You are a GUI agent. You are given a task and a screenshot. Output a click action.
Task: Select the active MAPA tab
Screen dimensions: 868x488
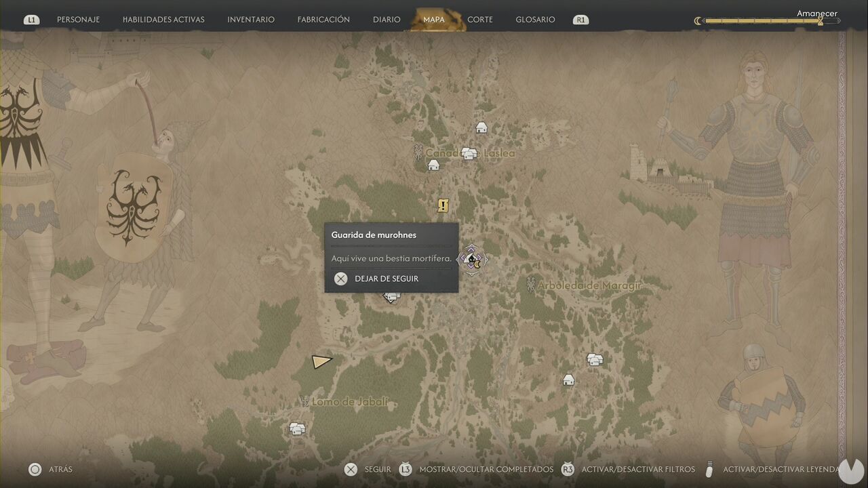click(x=434, y=20)
